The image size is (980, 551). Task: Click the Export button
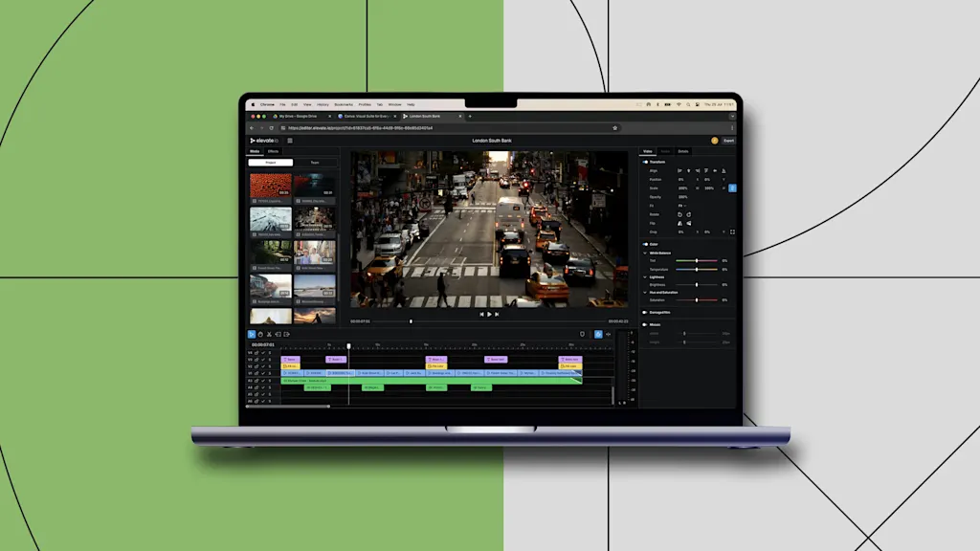coord(728,141)
